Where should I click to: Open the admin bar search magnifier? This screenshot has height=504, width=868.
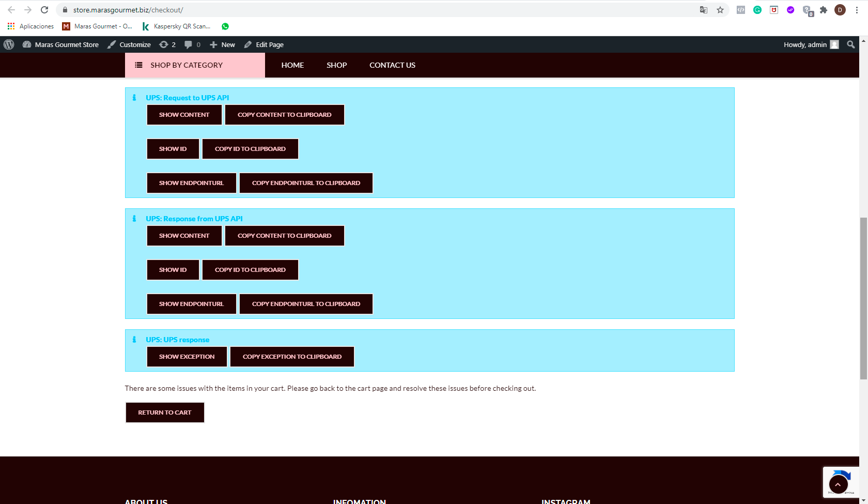[851, 44]
